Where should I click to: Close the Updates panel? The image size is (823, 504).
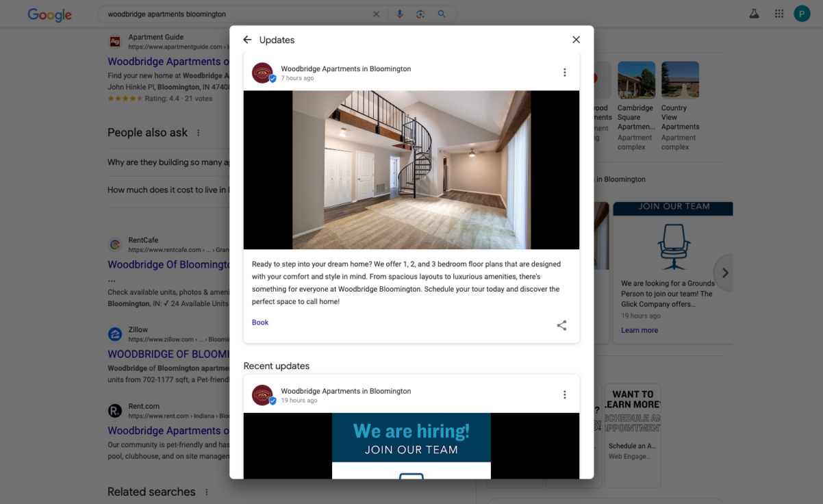[576, 39]
